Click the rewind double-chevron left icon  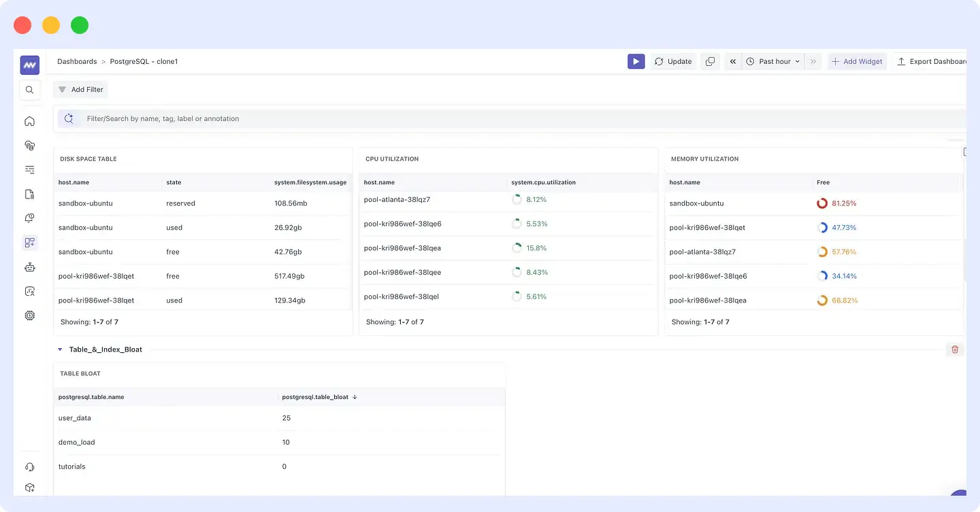[x=733, y=61]
